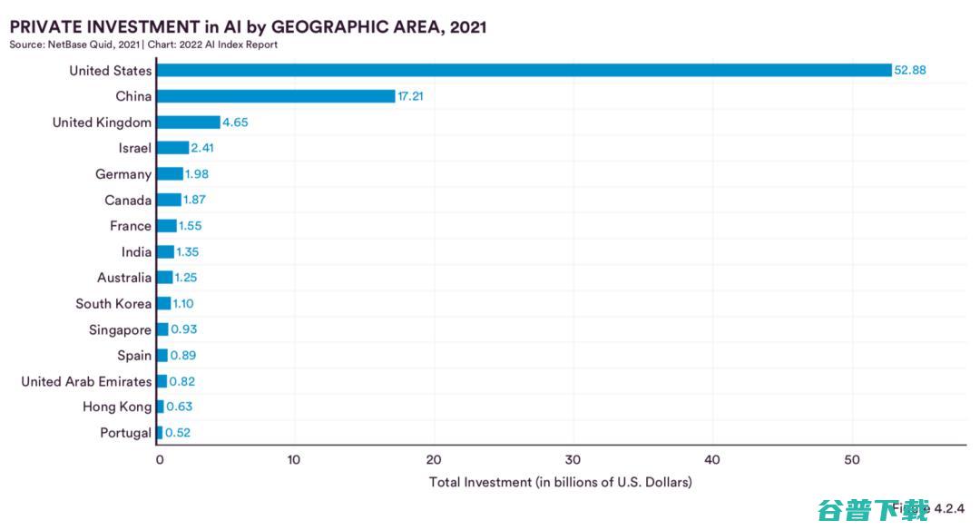Click the Australia country label
This screenshot has height=530, width=980.
(x=124, y=278)
